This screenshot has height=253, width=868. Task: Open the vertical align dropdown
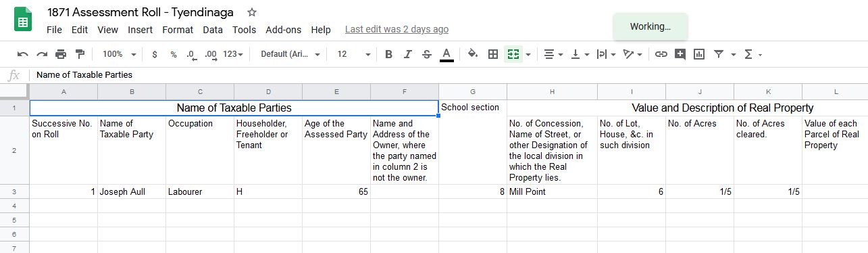coord(580,54)
